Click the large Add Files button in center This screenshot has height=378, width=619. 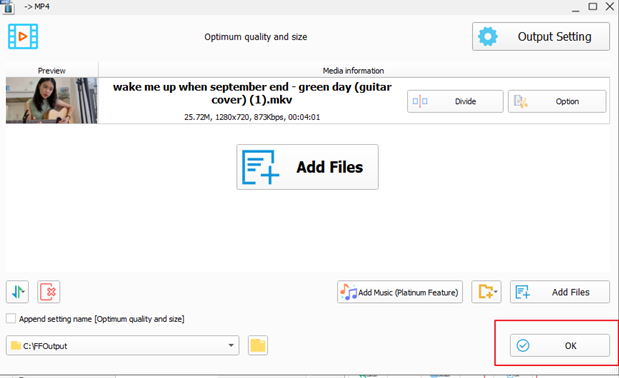pos(307,167)
